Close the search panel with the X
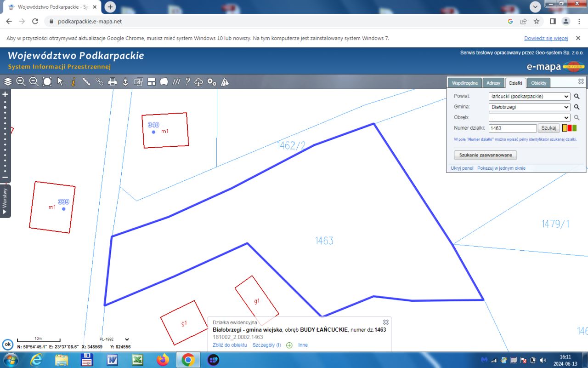The image size is (588, 368). click(581, 81)
